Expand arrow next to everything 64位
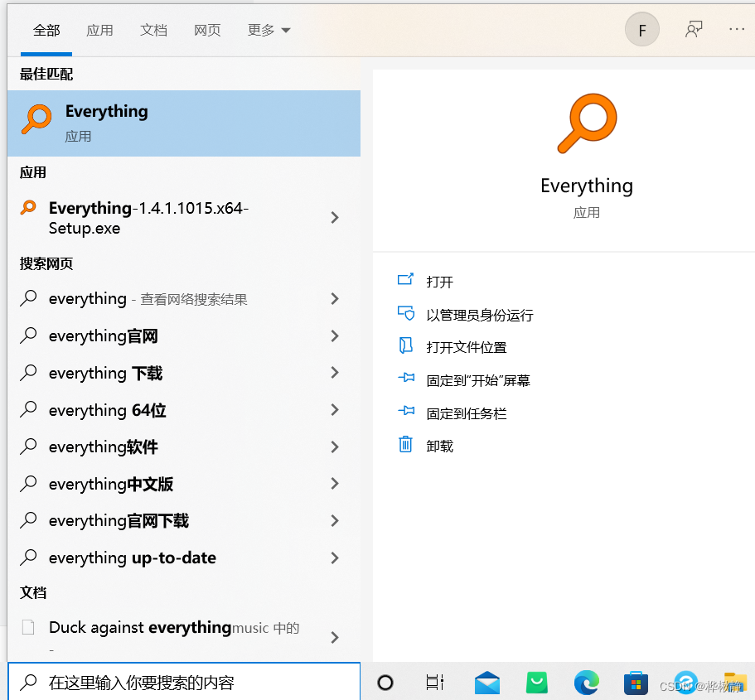 tap(335, 410)
